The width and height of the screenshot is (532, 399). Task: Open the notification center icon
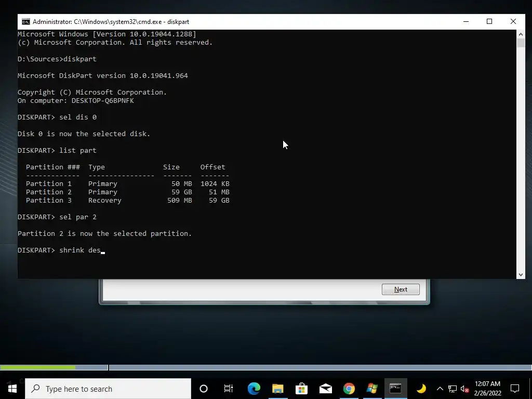515,389
